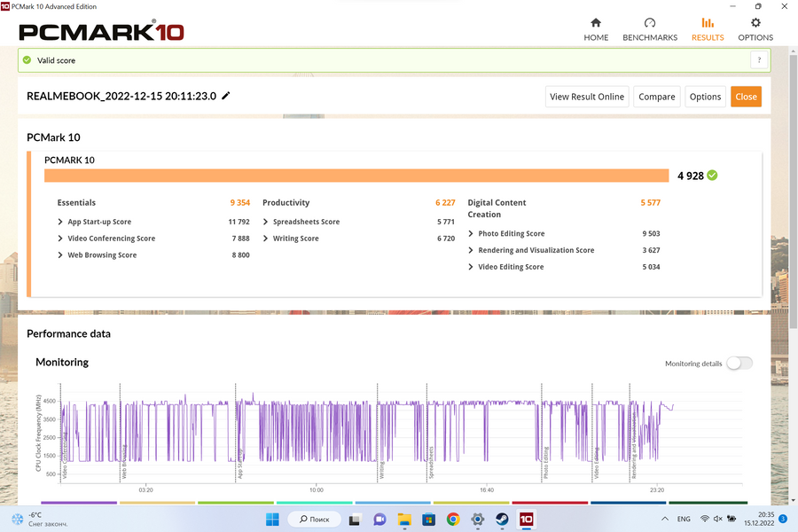
Task: Launch Google Chrome from the taskbar
Action: [453, 519]
